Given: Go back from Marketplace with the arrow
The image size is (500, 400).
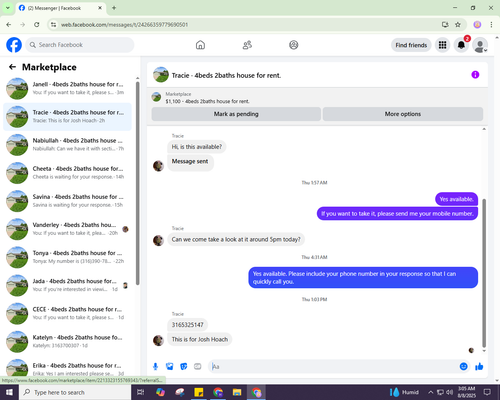Looking at the screenshot, I should pyautogui.click(x=12, y=67).
